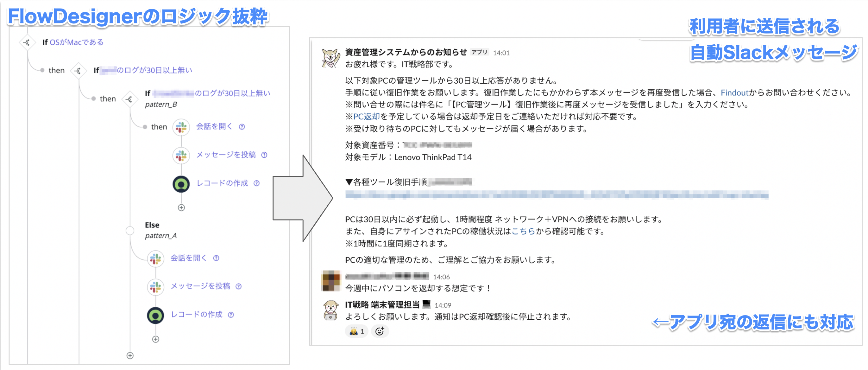Click the text '対象モデル：Lenovo ThinkPad T14'
Viewport: 868px width, 370px height.
408,157
